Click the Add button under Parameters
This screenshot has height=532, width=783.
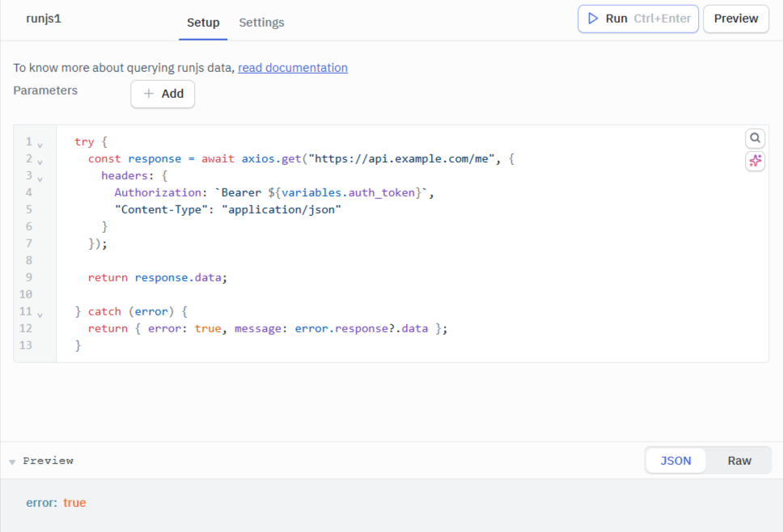tap(162, 94)
